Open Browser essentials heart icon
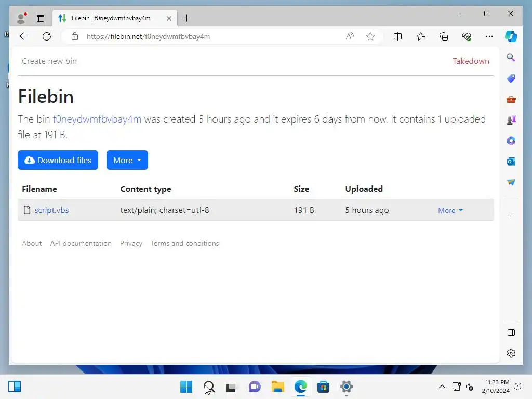Image resolution: width=532 pixels, height=399 pixels. click(x=467, y=36)
